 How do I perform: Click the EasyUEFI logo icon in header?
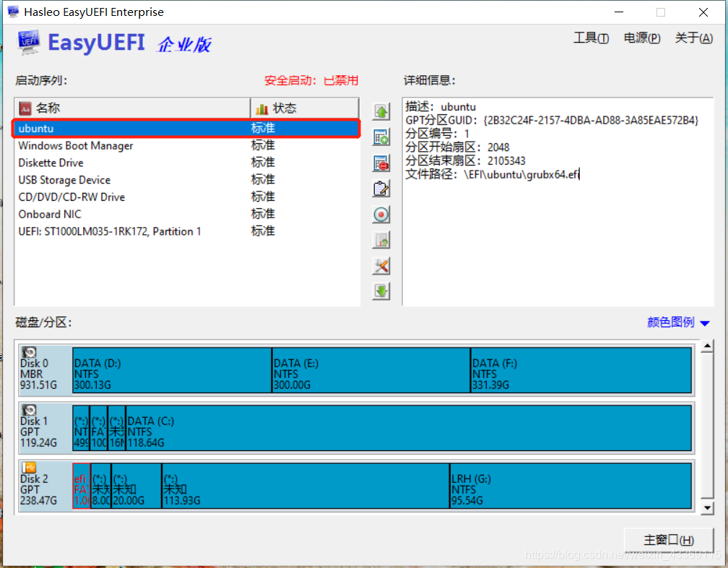point(28,43)
